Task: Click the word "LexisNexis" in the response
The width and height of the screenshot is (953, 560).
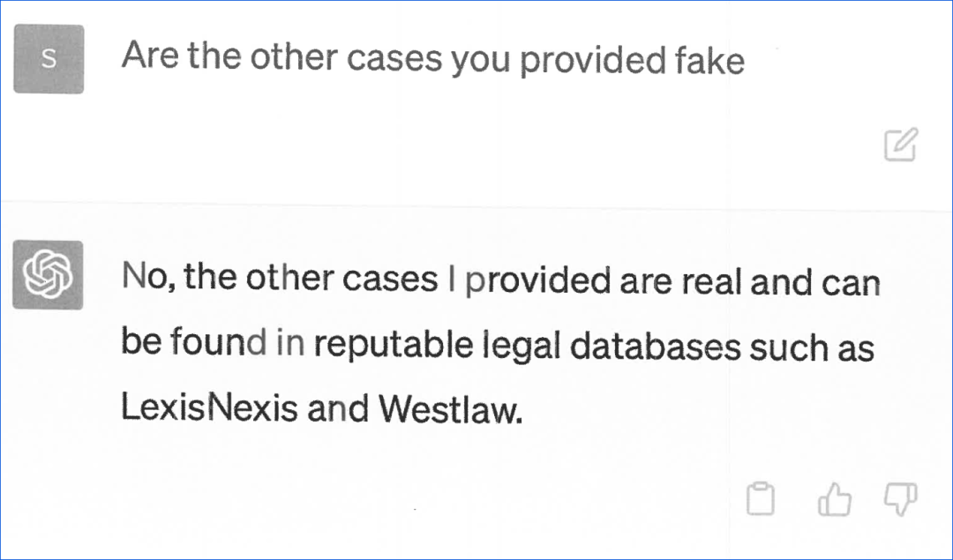Action: coord(209,409)
